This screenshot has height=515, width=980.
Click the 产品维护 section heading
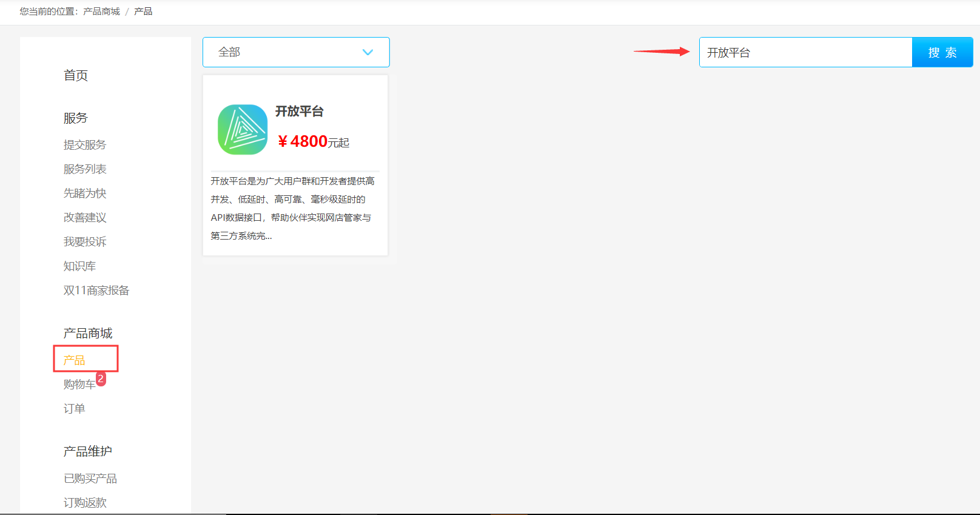tap(88, 451)
